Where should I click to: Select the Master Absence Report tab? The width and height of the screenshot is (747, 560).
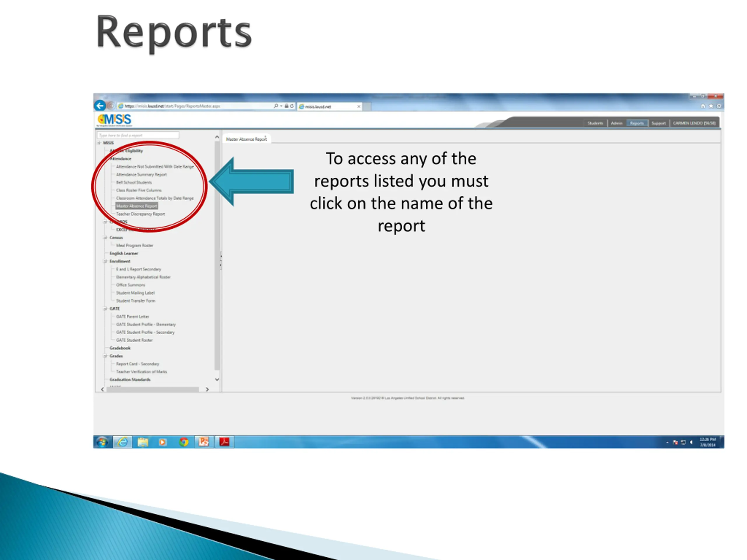[247, 139]
